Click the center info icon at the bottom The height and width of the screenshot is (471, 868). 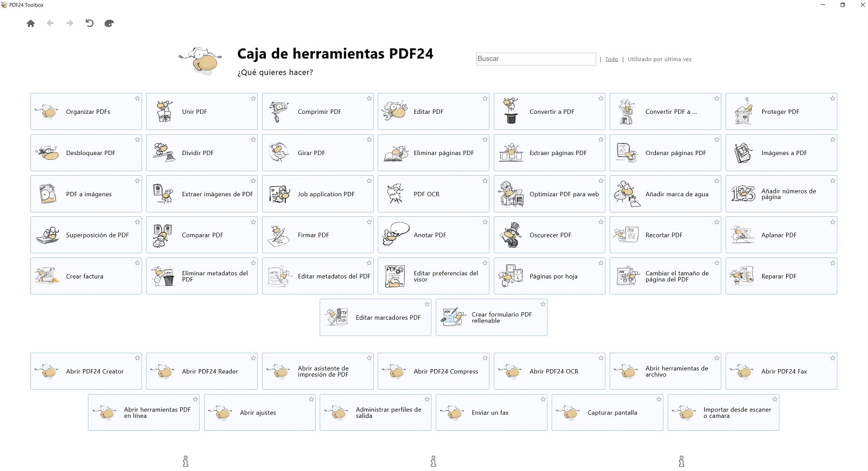click(433, 461)
